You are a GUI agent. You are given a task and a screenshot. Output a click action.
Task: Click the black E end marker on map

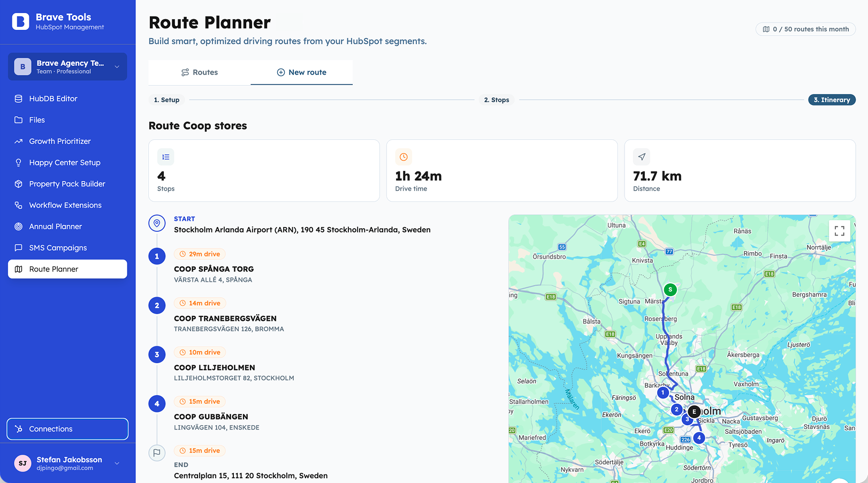click(694, 411)
